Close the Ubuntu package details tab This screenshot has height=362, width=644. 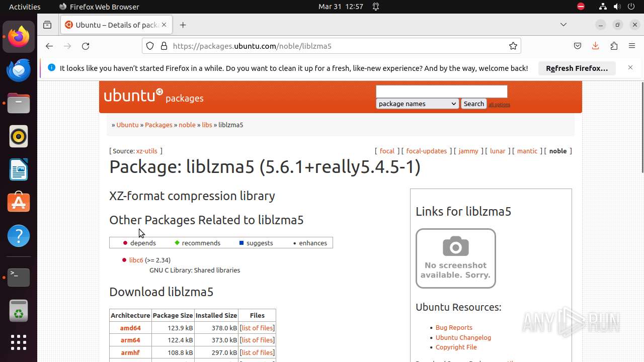tap(164, 25)
